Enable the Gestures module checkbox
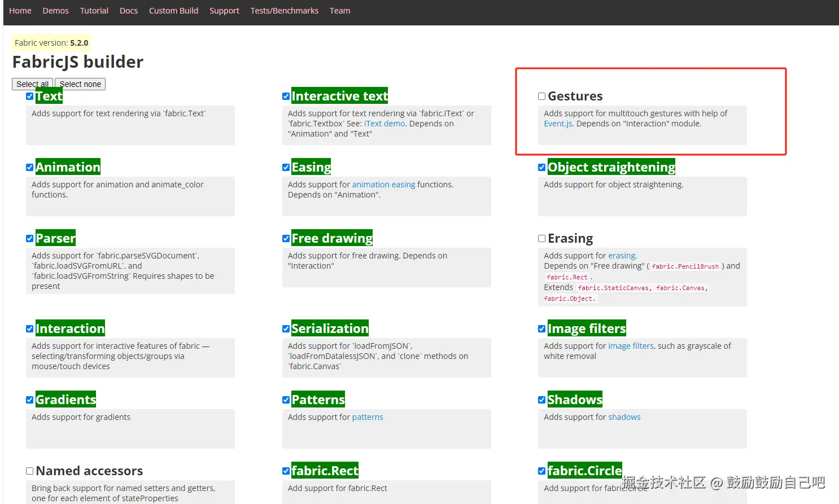Image resolution: width=839 pixels, height=504 pixels. [541, 97]
